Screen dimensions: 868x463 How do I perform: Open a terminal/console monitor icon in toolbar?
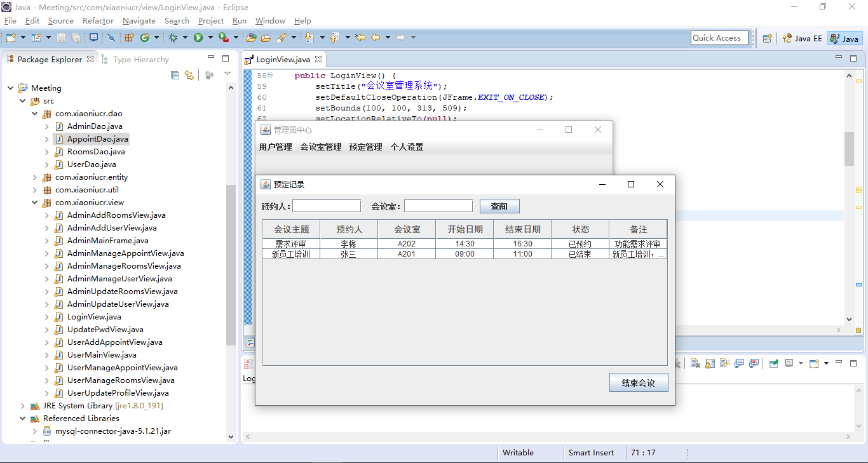93,37
